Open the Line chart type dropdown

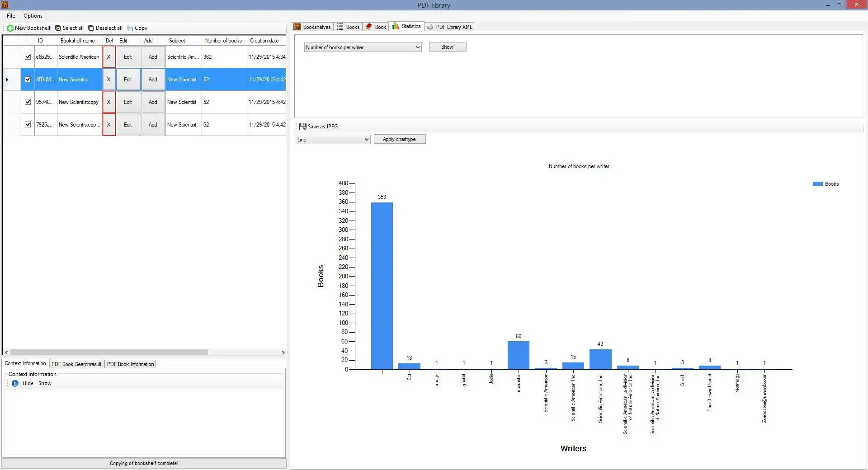(x=333, y=140)
